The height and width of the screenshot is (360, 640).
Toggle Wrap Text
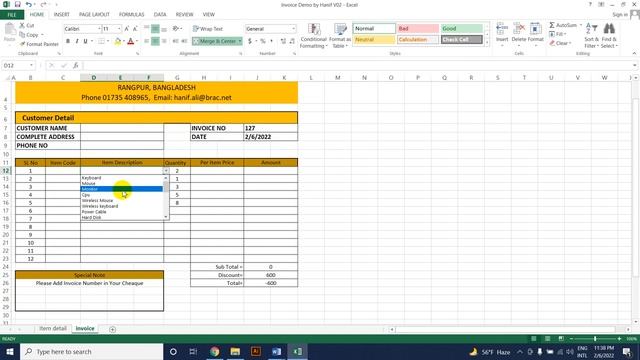[x=208, y=29]
